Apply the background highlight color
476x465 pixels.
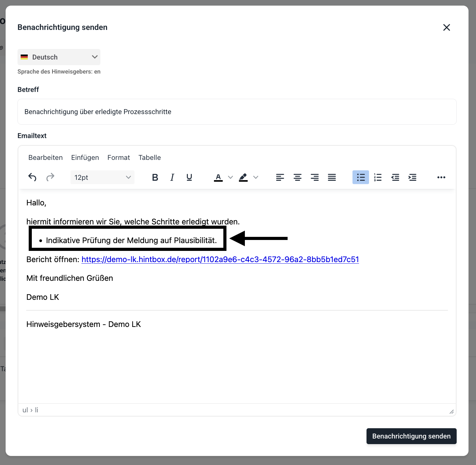tap(243, 177)
